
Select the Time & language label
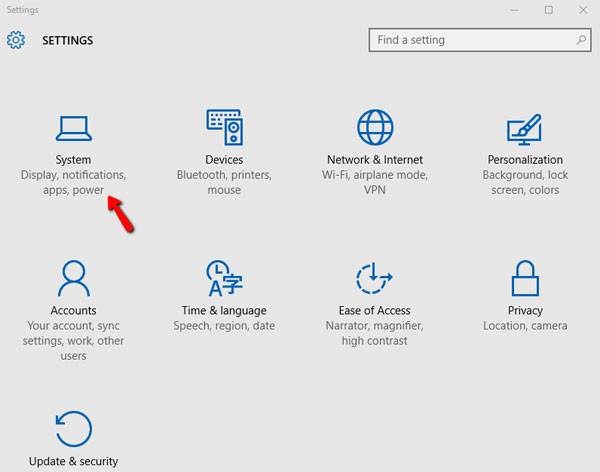[x=224, y=310]
